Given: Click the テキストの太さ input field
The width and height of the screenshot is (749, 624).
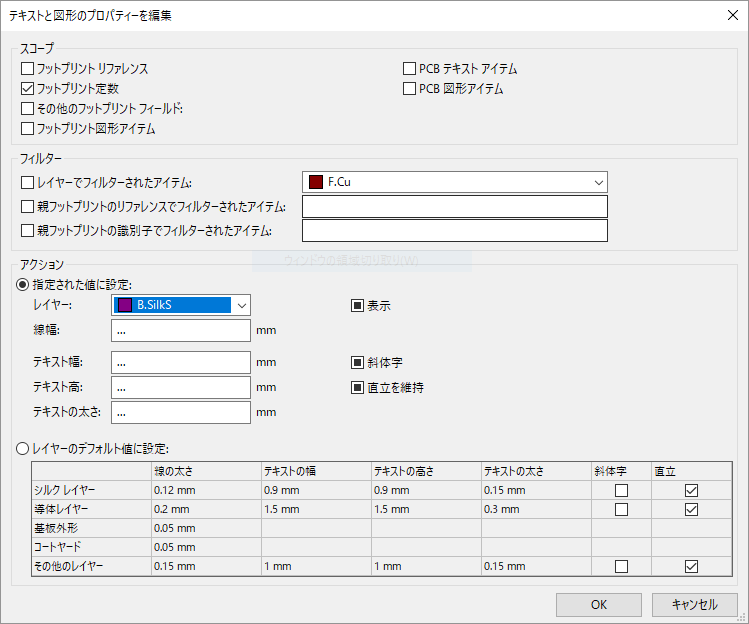Looking at the screenshot, I should pyautogui.click(x=181, y=412).
